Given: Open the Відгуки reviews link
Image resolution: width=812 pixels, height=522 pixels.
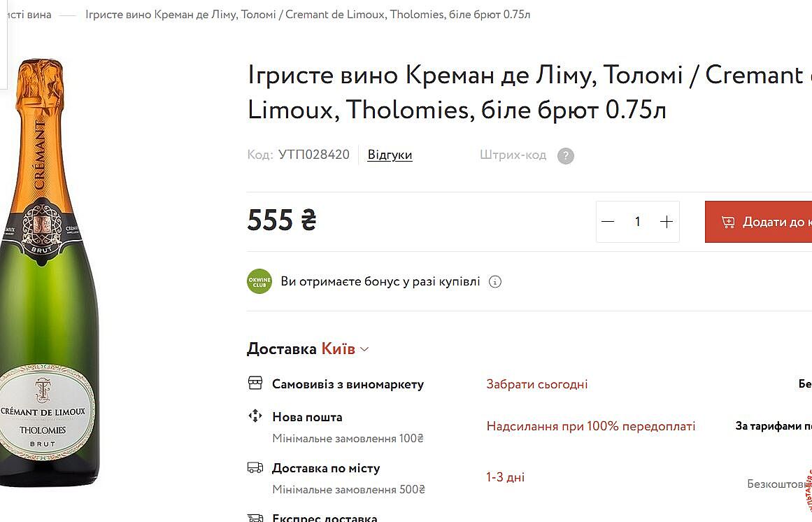Looking at the screenshot, I should tap(390, 155).
